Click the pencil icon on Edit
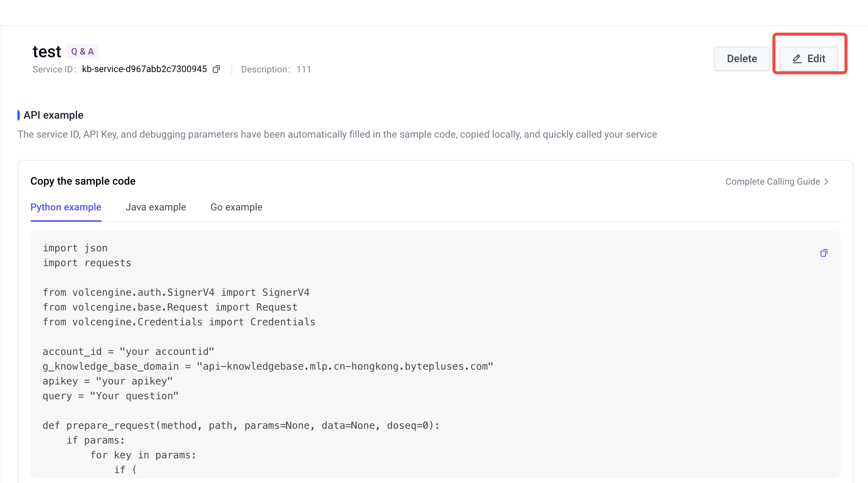Image resolution: width=868 pixels, height=483 pixels. tap(797, 59)
